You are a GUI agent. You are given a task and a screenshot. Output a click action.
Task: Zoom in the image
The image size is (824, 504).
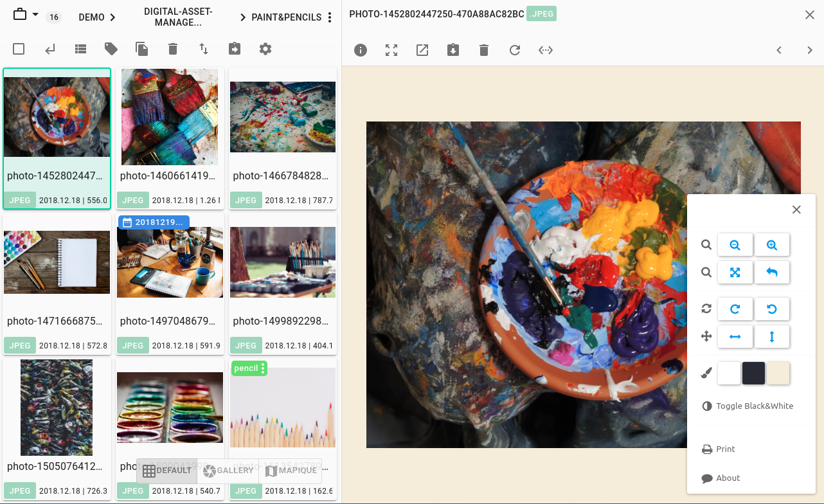pos(772,245)
